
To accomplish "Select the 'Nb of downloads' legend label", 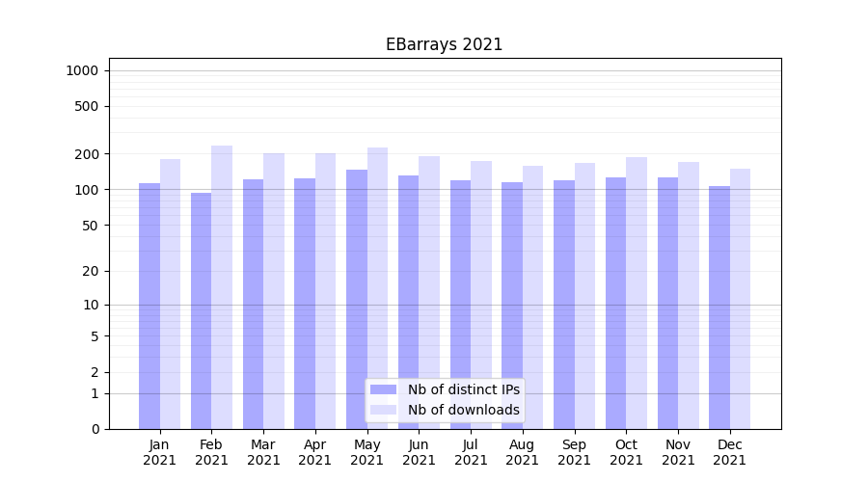I will click(463, 410).
